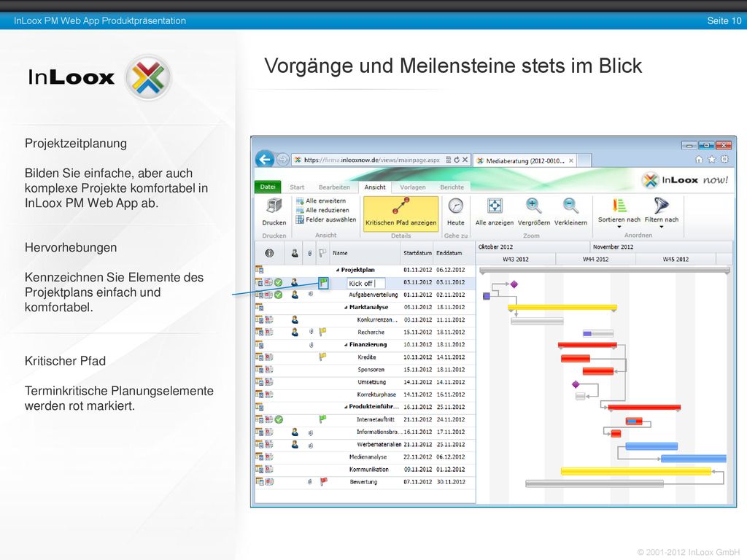747x560 pixels.
Task: Switch to the Vorlagen tab
Action: click(x=413, y=187)
